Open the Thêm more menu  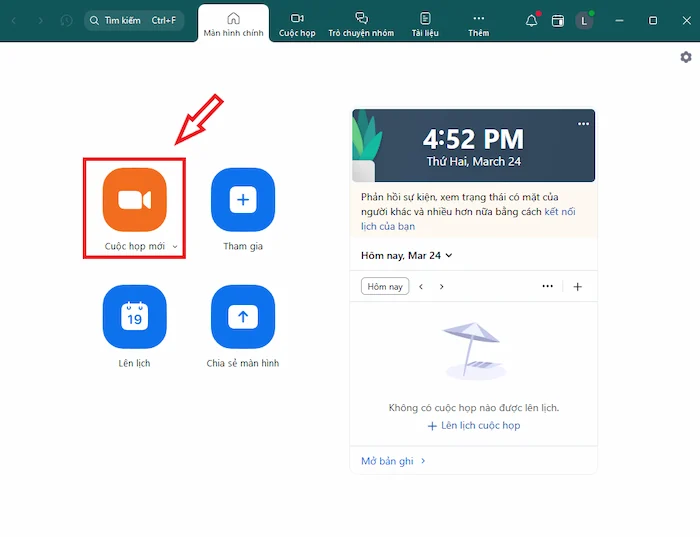pos(478,24)
